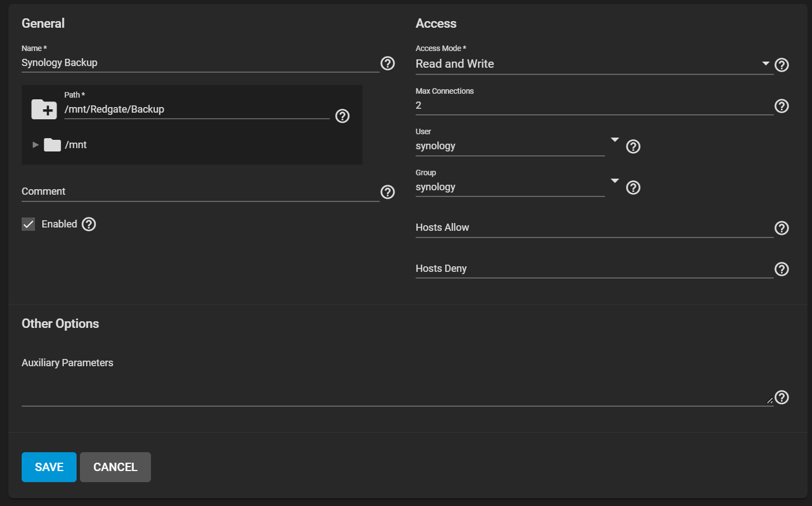Edit the Name field Synology Backup
The image size is (812, 506).
pos(200,63)
